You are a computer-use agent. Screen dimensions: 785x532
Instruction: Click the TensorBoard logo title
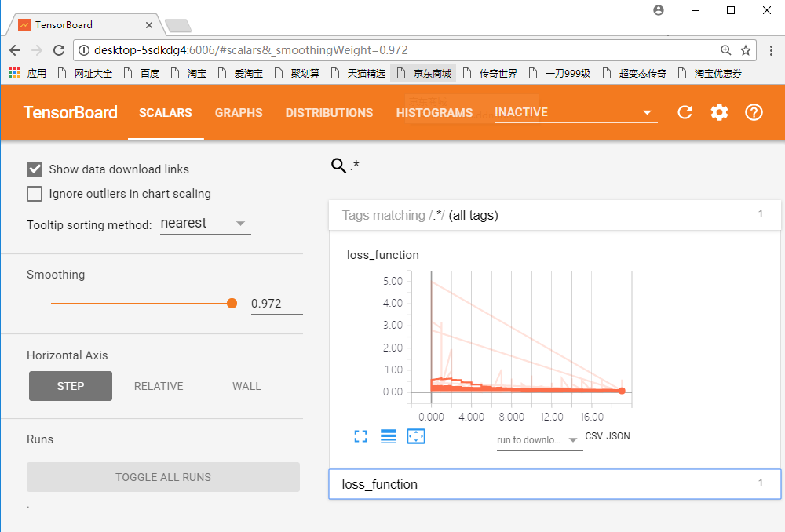click(70, 113)
